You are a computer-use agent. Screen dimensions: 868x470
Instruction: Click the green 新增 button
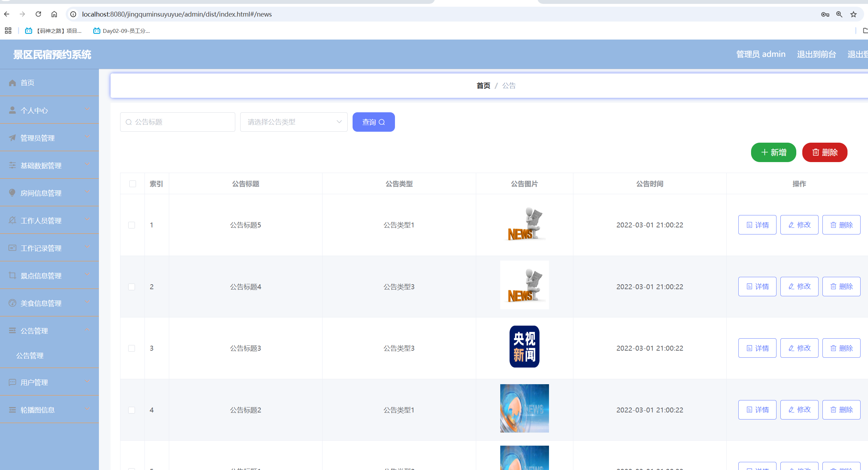774,152
